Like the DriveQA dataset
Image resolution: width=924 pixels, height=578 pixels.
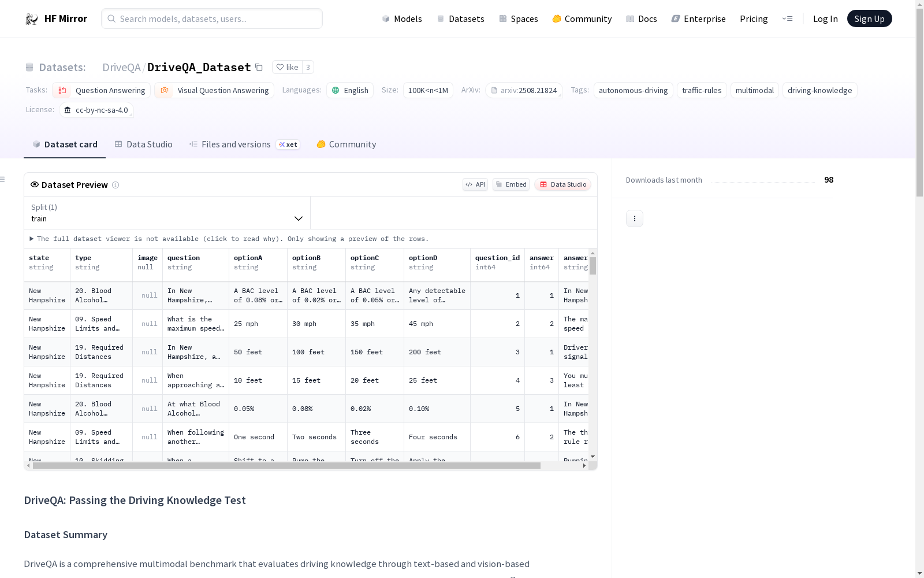[287, 67]
